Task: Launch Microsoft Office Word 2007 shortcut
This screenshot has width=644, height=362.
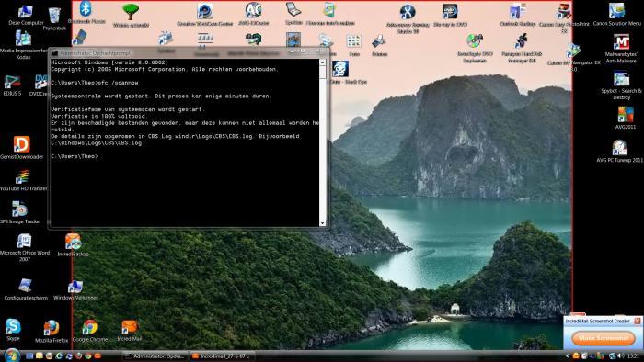Action: point(24,247)
